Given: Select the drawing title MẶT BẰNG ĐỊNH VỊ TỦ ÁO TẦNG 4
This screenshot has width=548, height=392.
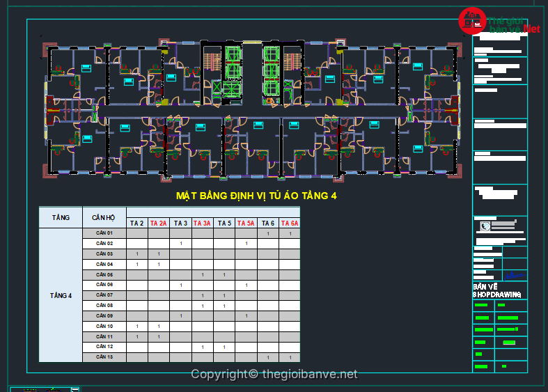Looking at the screenshot, I should click(x=257, y=196).
